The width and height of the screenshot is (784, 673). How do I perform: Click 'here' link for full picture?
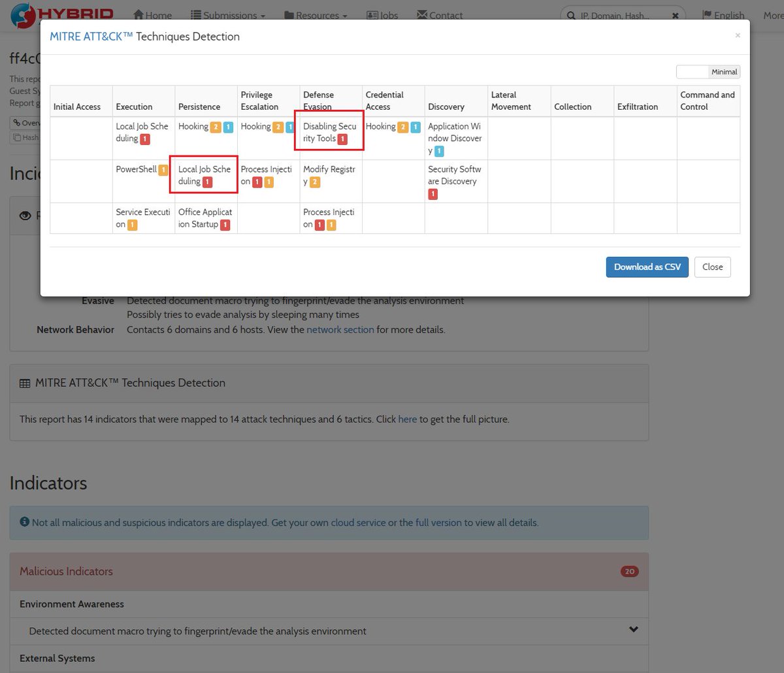point(408,419)
